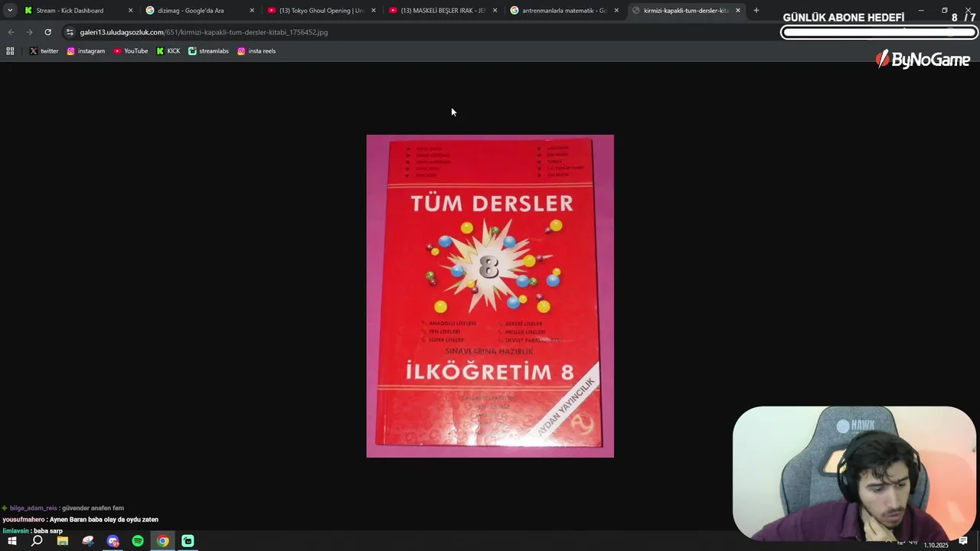Image resolution: width=980 pixels, height=551 pixels.
Task: Open Discord from the taskbar
Action: (x=113, y=541)
